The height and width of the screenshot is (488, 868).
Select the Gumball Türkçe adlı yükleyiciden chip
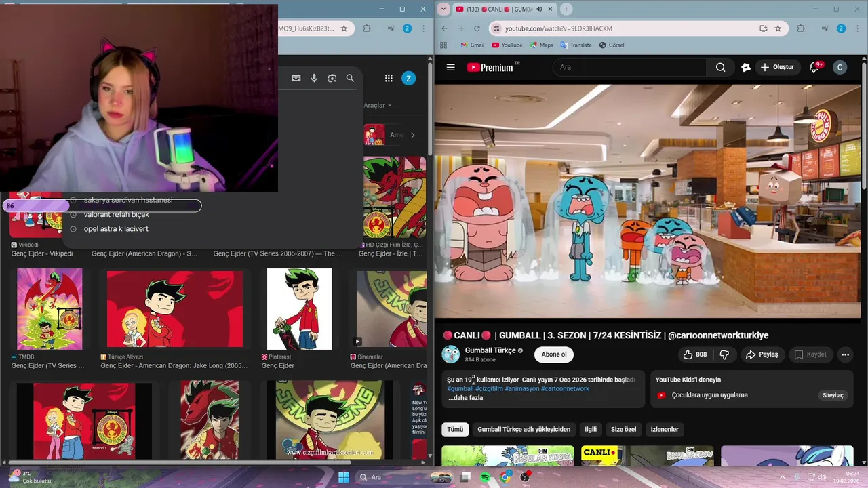pyautogui.click(x=524, y=429)
